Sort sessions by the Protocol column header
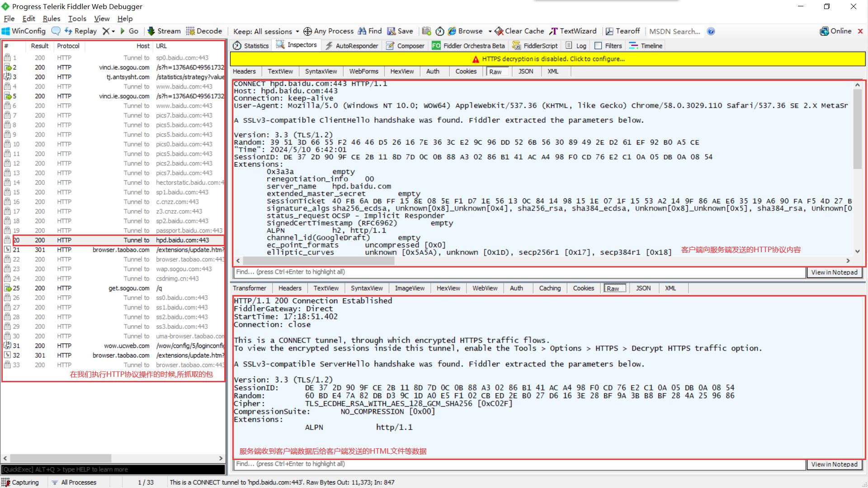Image resolution: width=868 pixels, height=488 pixels. click(68, 46)
